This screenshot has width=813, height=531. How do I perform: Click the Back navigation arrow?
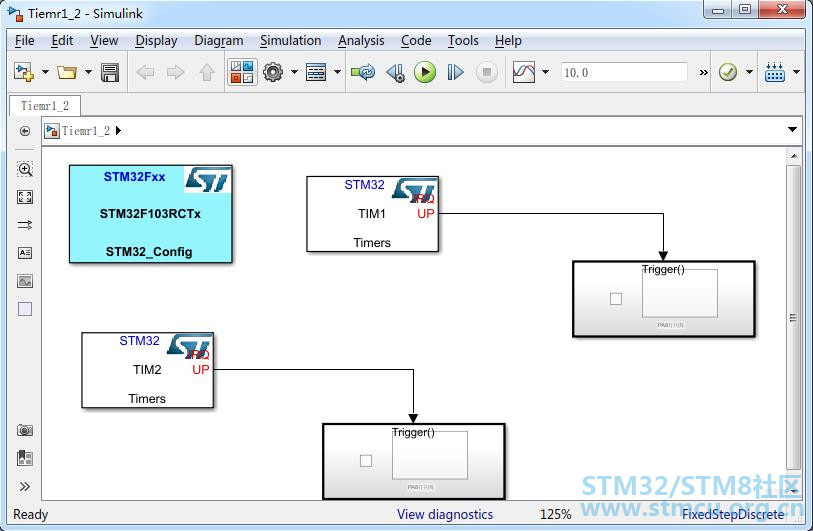(145, 72)
